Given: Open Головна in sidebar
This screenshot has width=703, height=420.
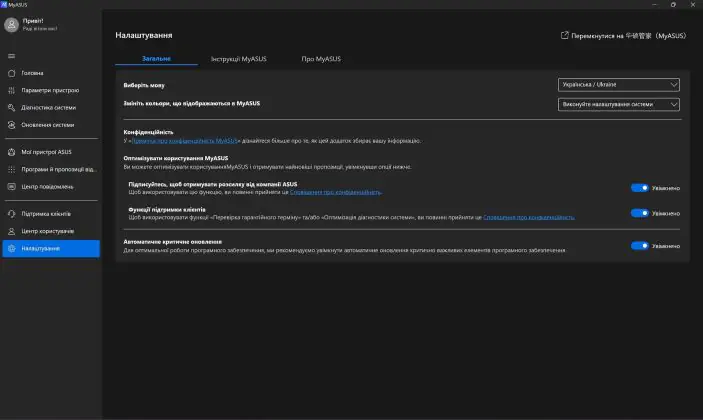Looking at the screenshot, I should (51, 73).
